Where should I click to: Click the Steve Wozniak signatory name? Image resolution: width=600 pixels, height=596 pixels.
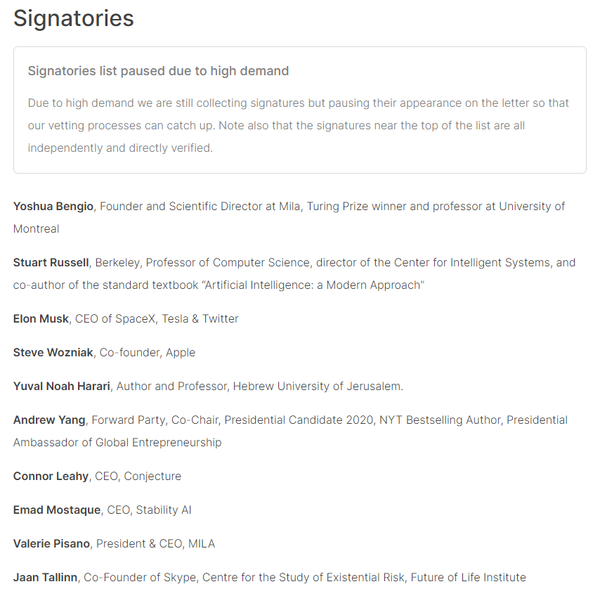pos(53,353)
